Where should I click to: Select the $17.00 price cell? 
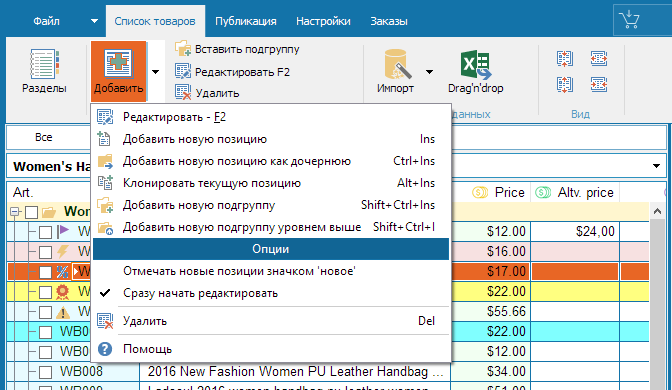click(x=491, y=271)
